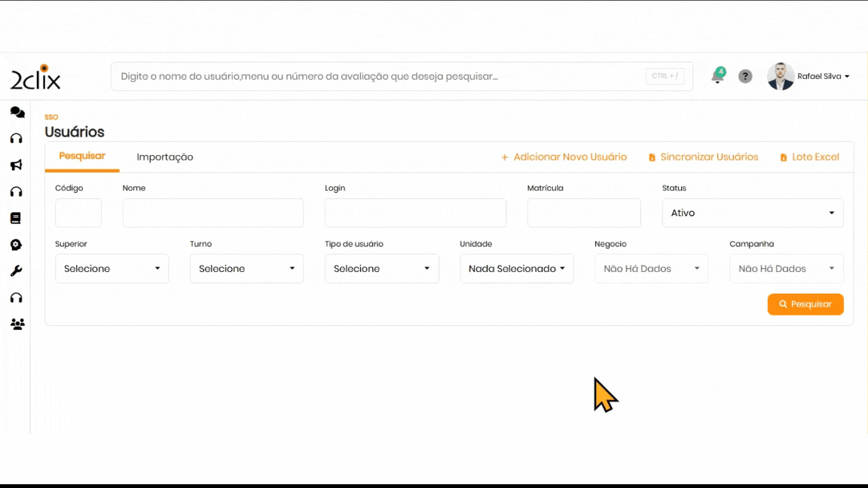This screenshot has height=488, width=868.
Task: Click the users group sidebar icon
Action: [x=17, y=325]
